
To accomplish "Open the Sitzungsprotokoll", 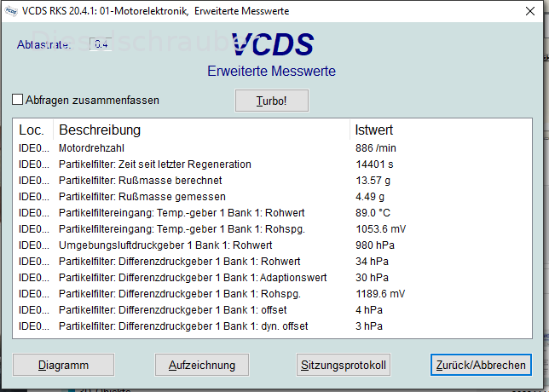I will pyautogui.click(x=344, y=365).
